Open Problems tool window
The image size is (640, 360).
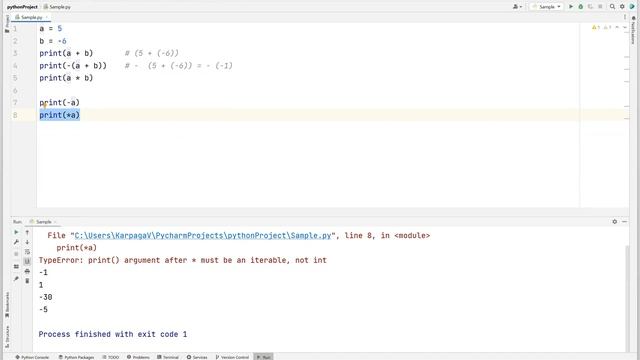click(x=138, y=357)
